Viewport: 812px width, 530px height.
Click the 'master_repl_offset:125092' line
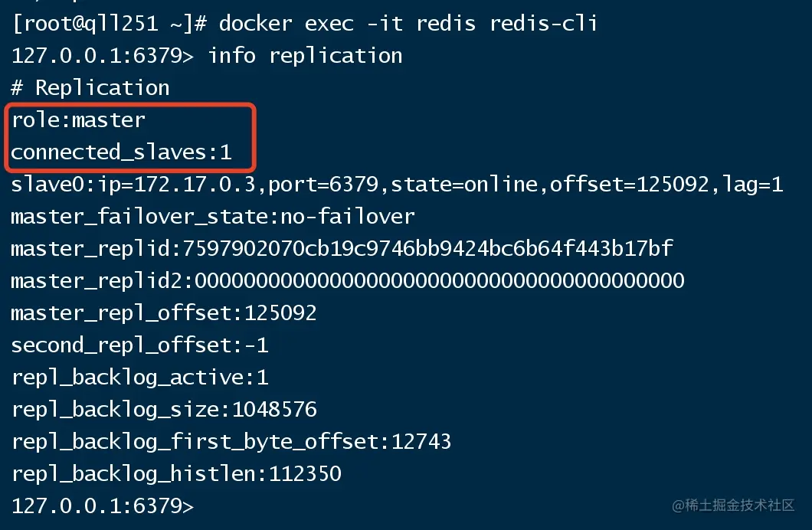pos(164,313)
